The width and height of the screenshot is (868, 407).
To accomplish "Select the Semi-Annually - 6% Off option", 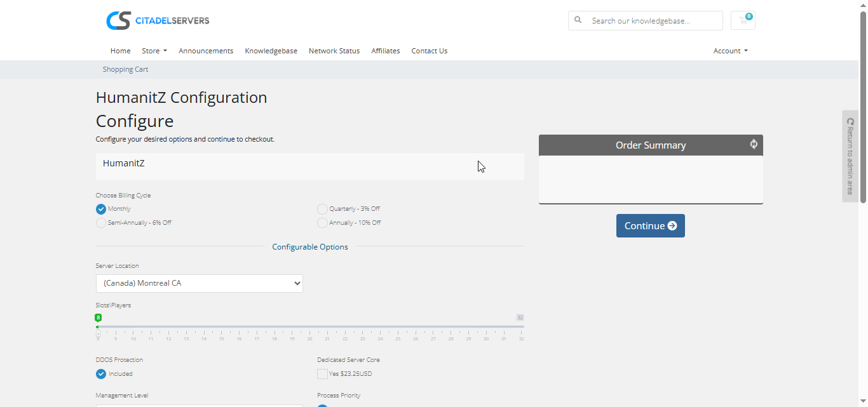I will point(101,223).
